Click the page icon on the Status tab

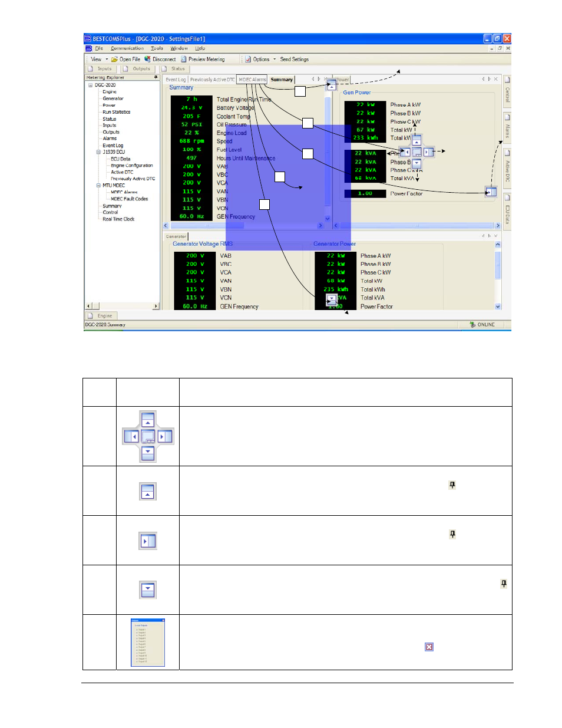tap(164, 69)
